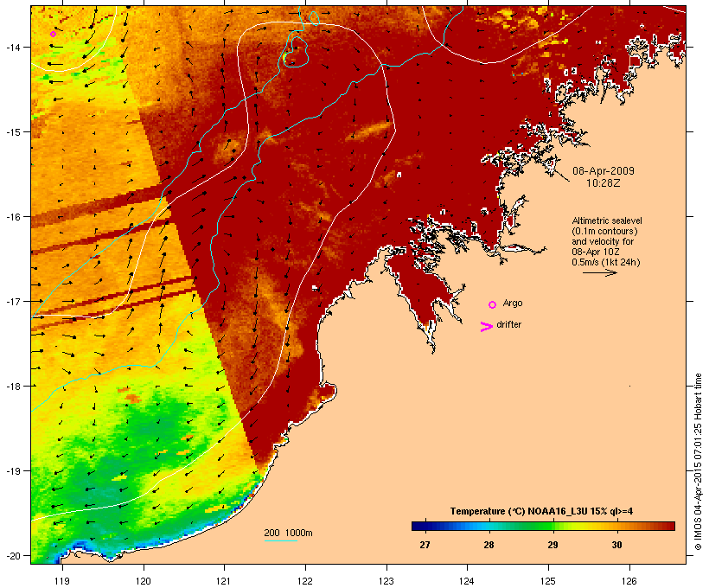The width and height of the screenshot is (709, 588).
Task: Click the latitude axis label -20
Action: point(12,555)
